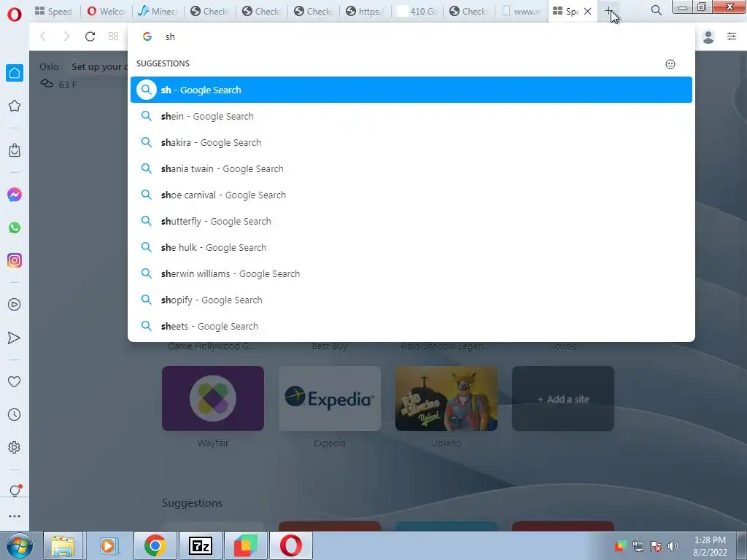
Task: Launch Instagram from the sidebar
Action: click(15, 260)
